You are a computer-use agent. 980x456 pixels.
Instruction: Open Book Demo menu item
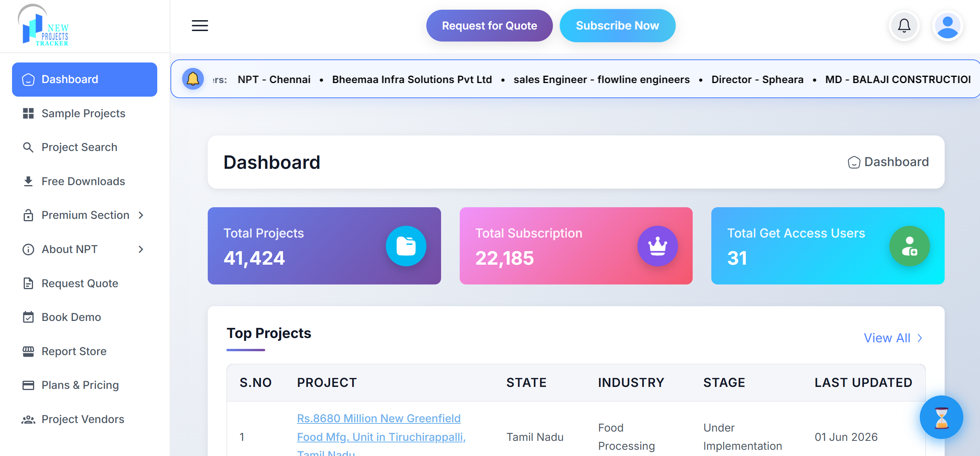85,317
